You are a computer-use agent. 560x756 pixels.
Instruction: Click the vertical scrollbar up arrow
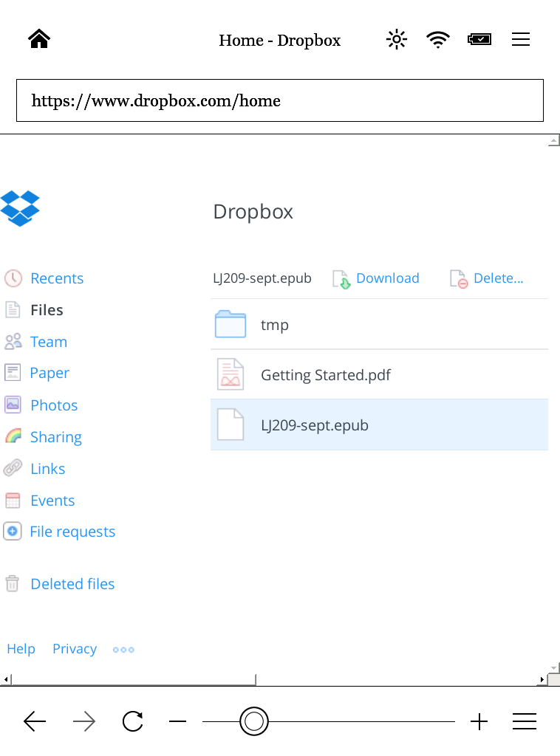pos(554,140)
